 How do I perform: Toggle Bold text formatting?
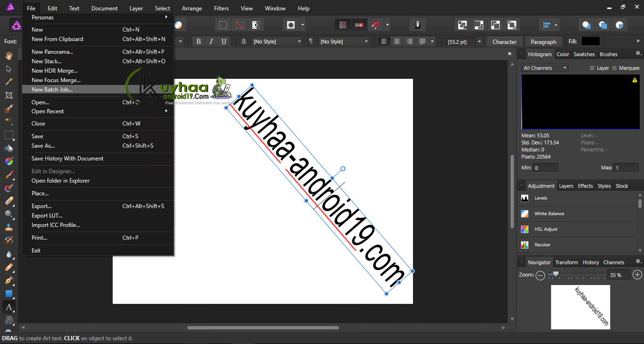198,42
